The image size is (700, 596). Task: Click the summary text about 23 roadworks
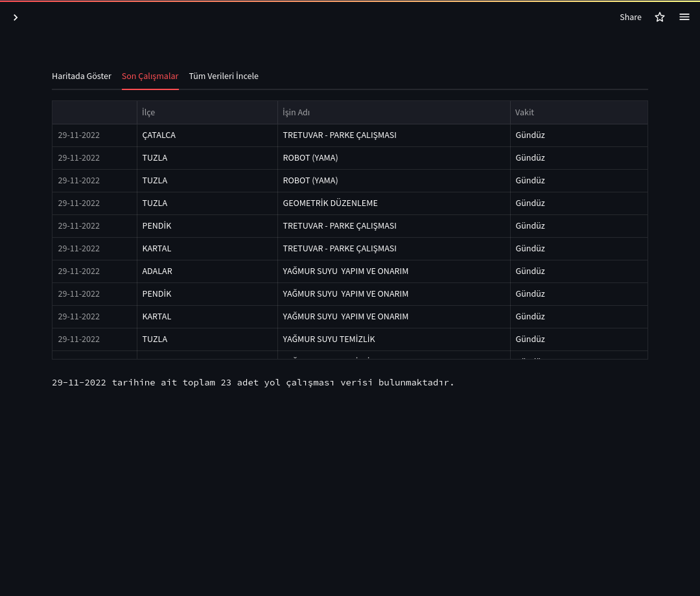coord(253,382)
